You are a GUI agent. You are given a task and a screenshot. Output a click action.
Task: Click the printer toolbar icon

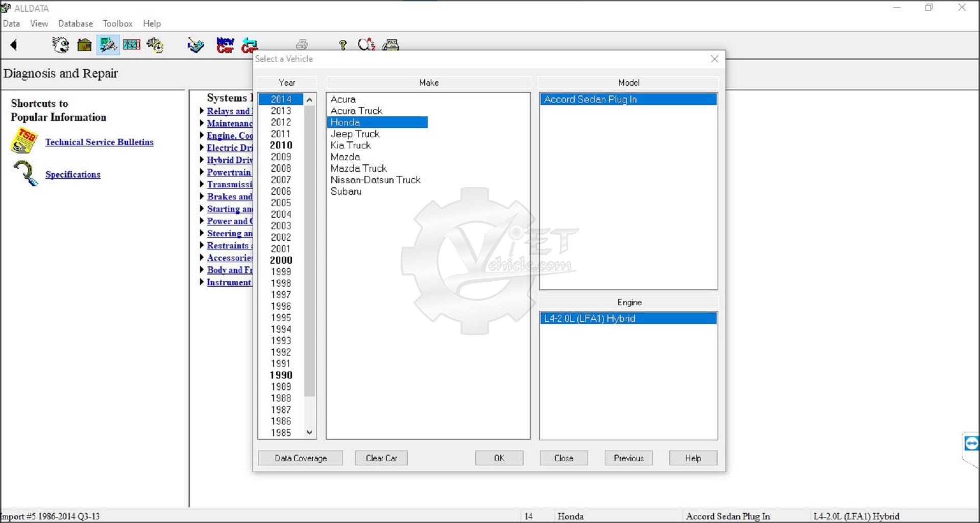[x=302, y=45]
